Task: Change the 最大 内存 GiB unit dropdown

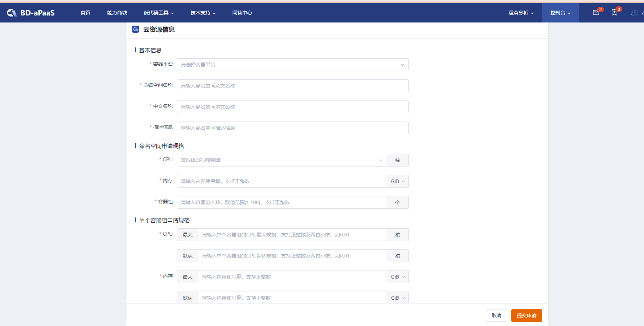Action: [x=398, y=277]
